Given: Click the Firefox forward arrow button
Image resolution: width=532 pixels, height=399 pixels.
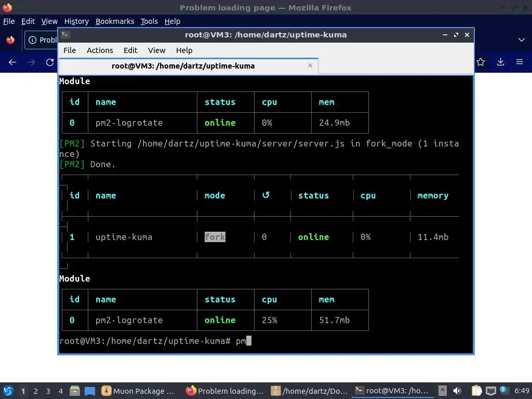Looking at the screenshot, I should coord(31,62).
